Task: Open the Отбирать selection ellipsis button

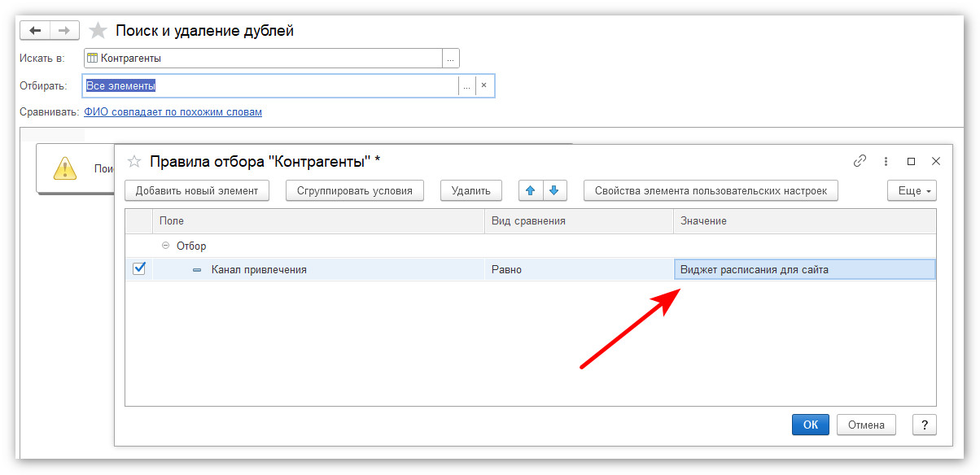Action: click(x=466, y=85)
